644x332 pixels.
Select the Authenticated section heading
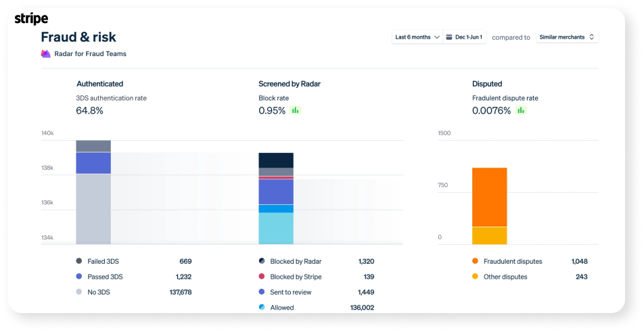(x=99, y=84)
